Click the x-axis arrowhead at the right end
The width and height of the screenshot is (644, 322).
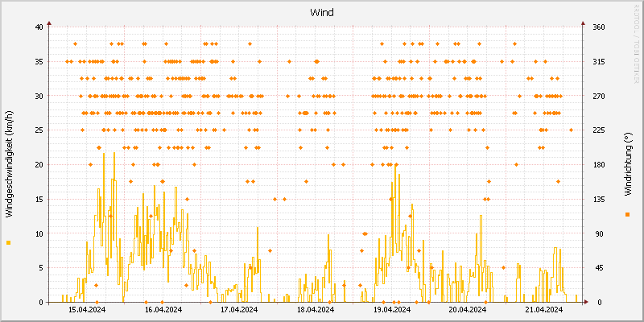coord(587,302)
